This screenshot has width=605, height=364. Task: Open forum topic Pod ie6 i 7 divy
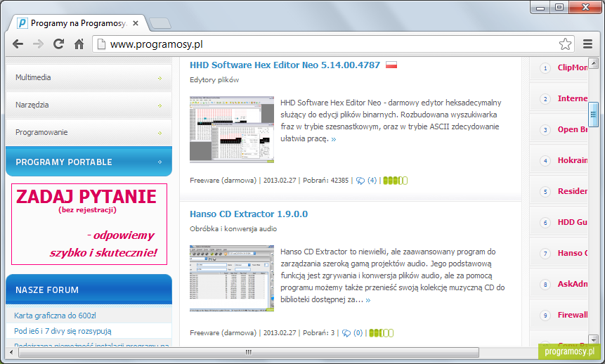pos(63,331)
